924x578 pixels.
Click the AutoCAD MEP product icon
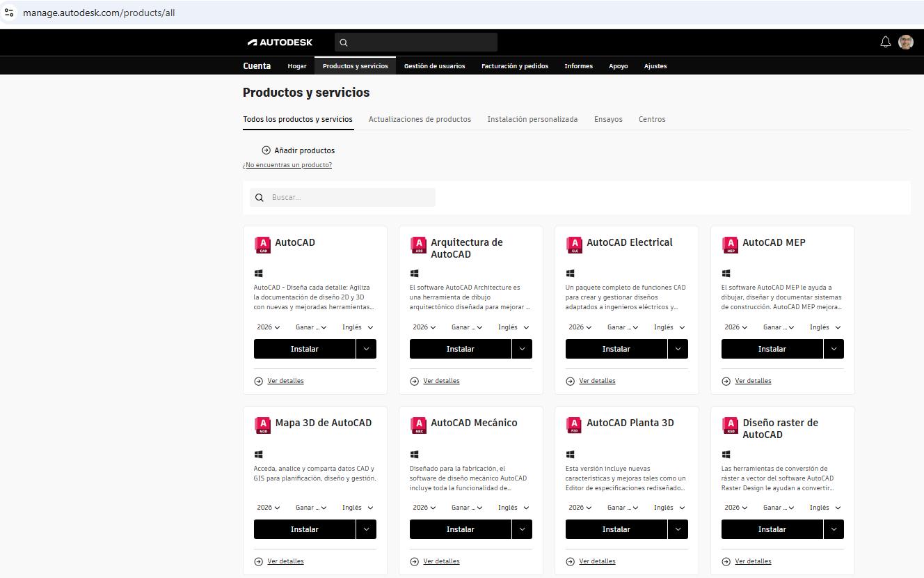(730, 244)
